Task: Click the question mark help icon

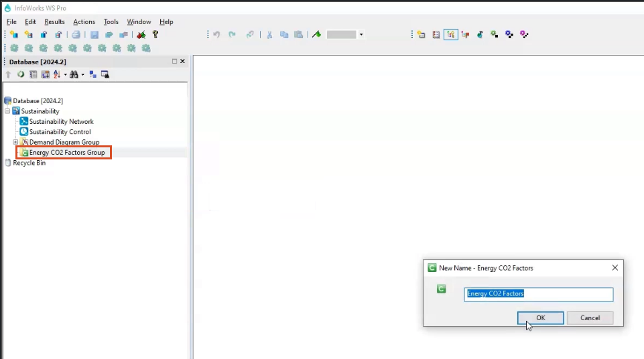Action: [155, 35]
